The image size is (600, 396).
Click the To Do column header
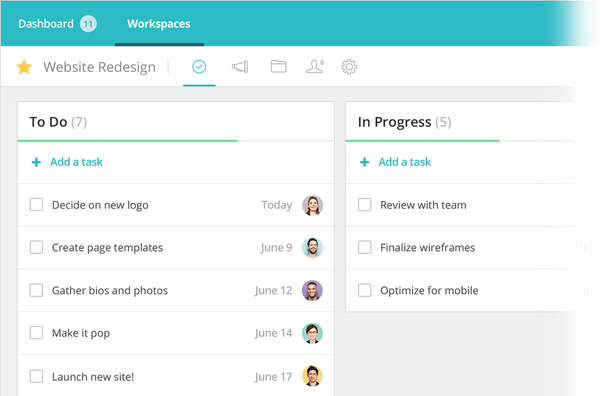58,122
